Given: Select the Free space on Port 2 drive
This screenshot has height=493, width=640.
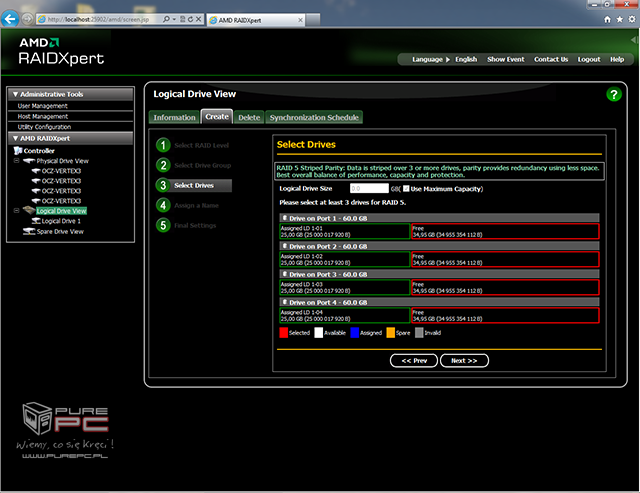Looking at the screenshot, I should pyautogui.click(x=505, y=260).
